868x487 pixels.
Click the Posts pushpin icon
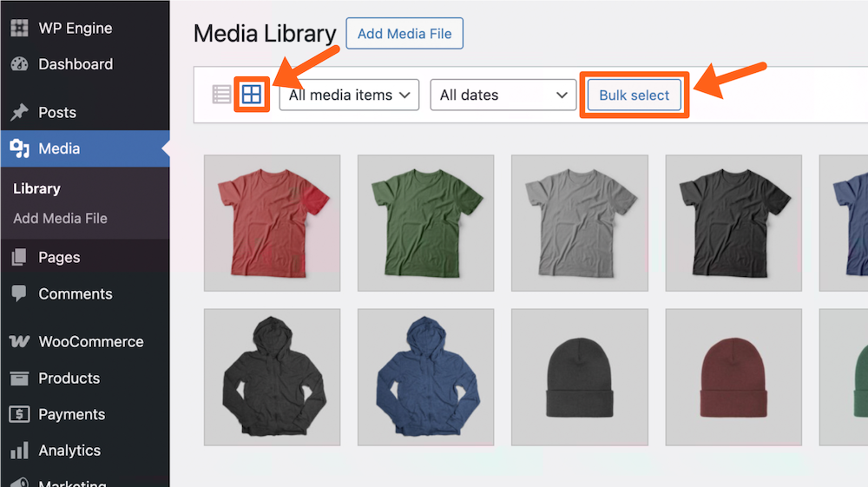point(19,113)
